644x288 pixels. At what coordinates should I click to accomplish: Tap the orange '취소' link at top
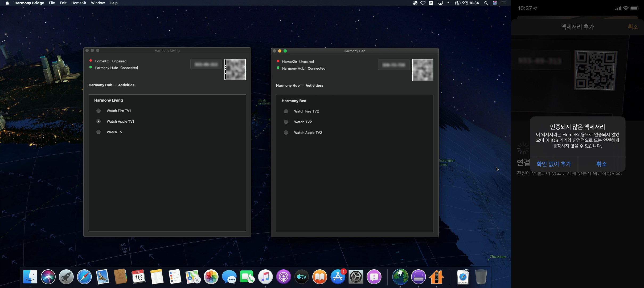(633, 27)
